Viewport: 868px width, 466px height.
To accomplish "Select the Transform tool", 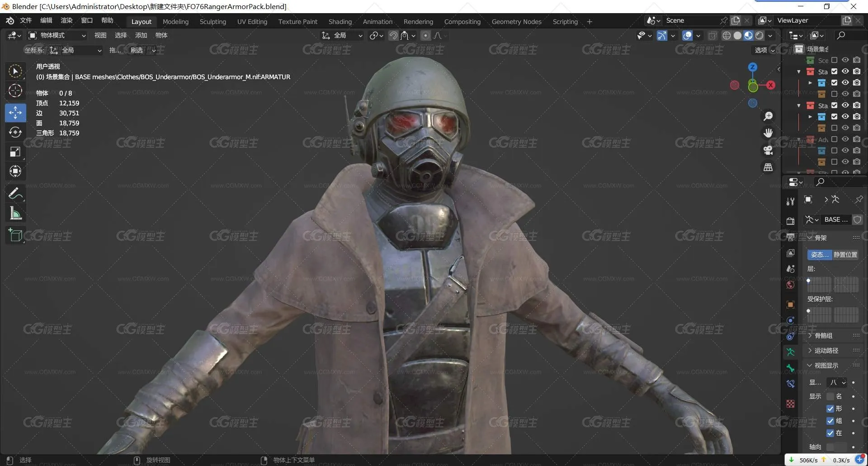I will (15, 171).
